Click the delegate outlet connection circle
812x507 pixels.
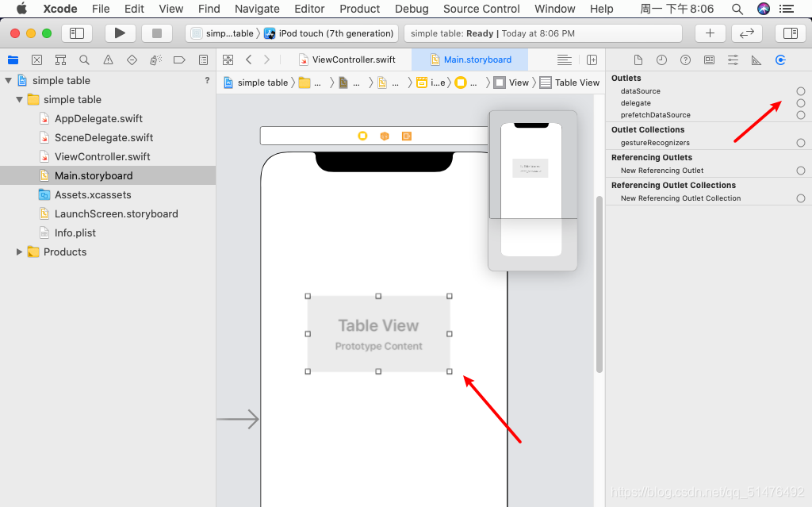point(801,103)
